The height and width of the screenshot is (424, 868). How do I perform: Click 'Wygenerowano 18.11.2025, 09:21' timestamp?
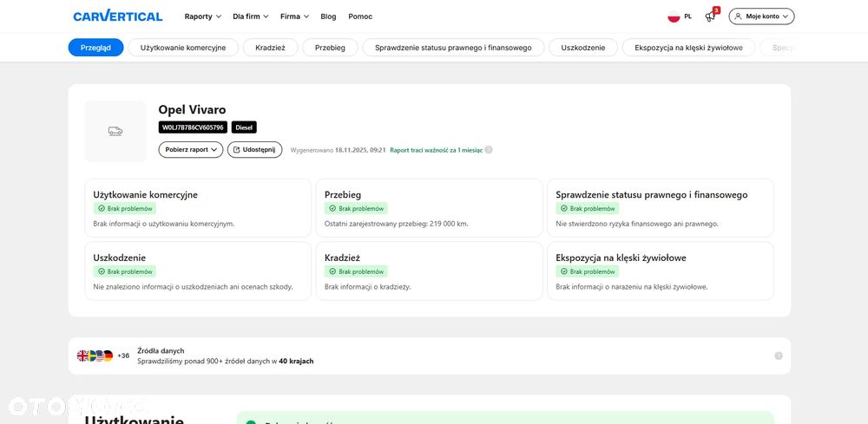click(x=338, y=150)
